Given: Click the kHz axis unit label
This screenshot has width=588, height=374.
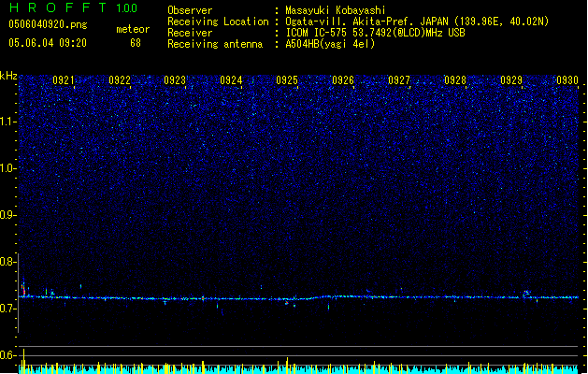Looking at the screenshot, I should [x=8, y=76].
